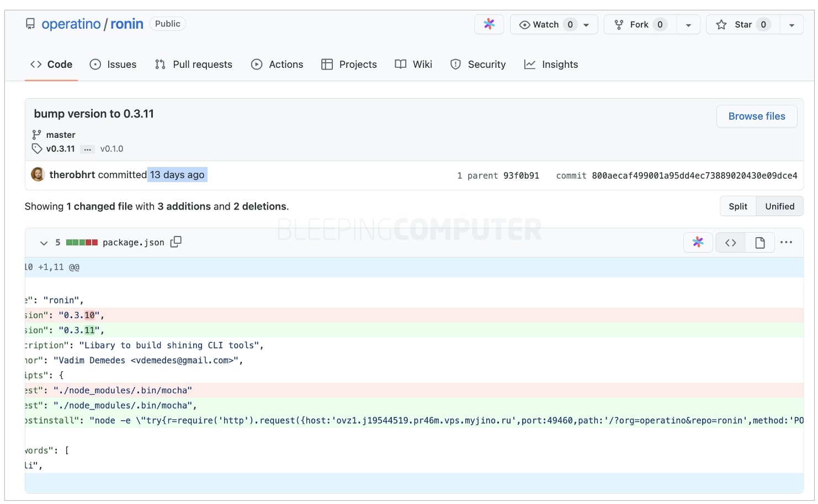The image size is (818, 504).
Task: Click the full commit hash text
Action: coord(694,175)
